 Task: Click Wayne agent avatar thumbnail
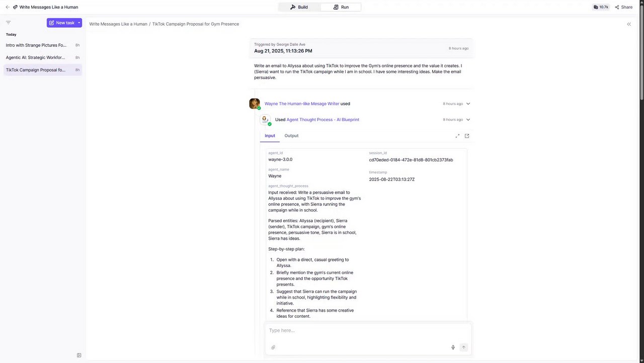pyautogui.click(x=255, y=104)
